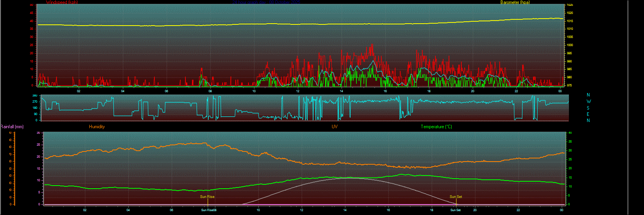Click the S wind direction compass letter
The image size is (644, 215).
589,108
